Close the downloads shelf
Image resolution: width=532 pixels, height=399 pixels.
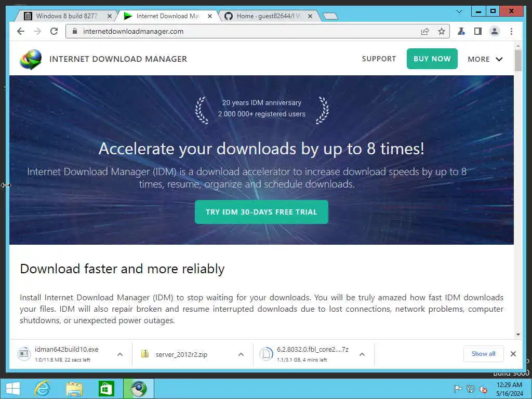click(x=513, y=354)
